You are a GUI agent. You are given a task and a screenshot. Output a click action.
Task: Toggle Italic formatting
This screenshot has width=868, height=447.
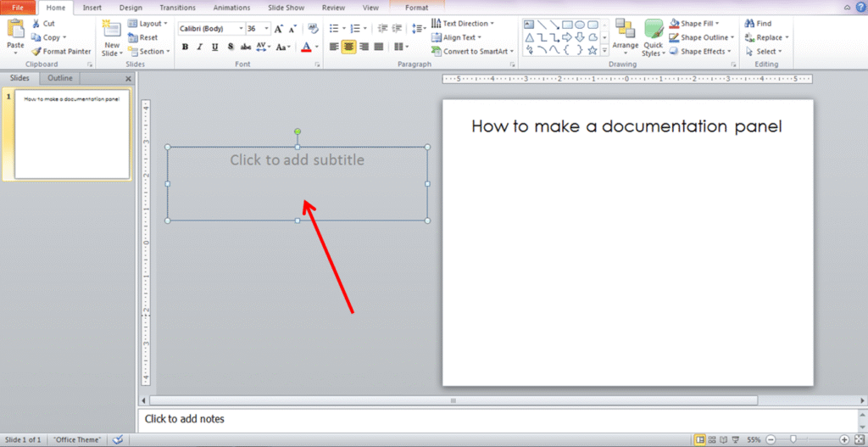(200, 47)
